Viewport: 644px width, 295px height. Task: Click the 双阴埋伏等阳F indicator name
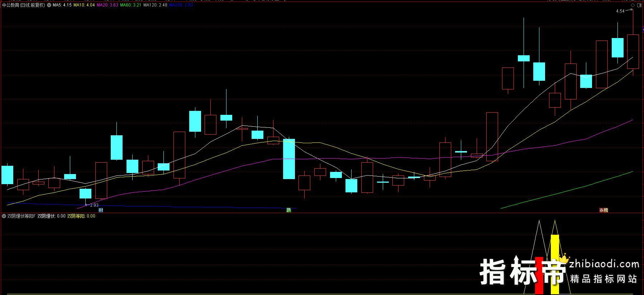click(x=22, y=216)
